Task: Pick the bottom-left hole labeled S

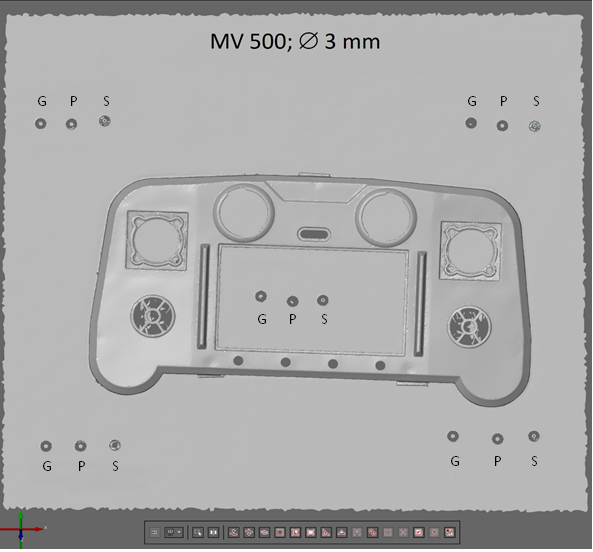Action: (x=115, y=445)
